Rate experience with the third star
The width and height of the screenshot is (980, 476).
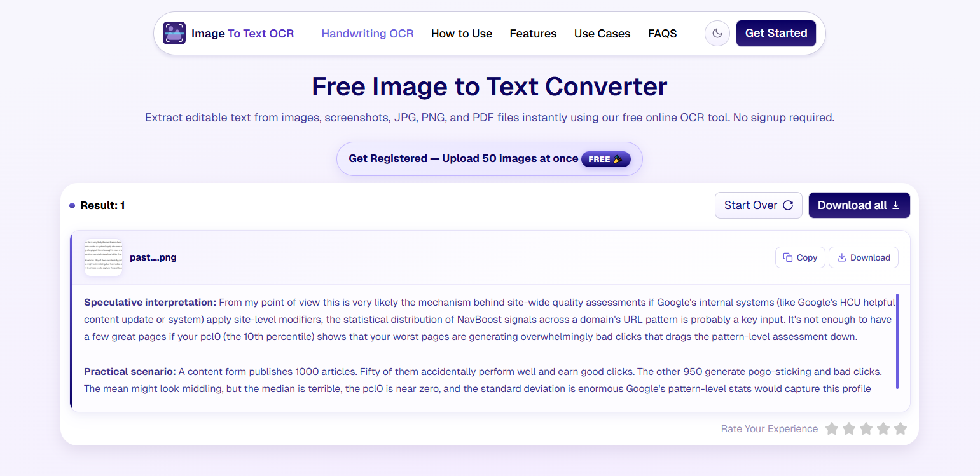point(866,429)
